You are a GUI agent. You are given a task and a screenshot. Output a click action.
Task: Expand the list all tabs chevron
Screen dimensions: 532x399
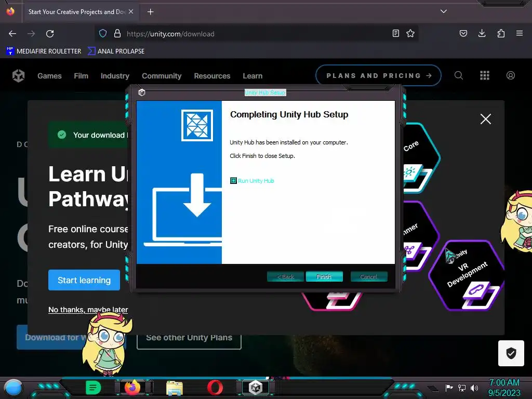point(444,11)
